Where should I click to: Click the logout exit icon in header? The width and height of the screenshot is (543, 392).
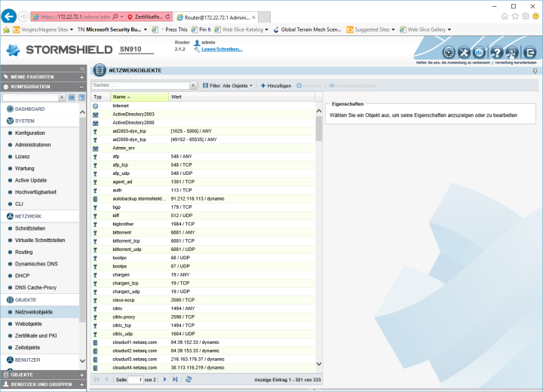click(x=529, y=52)
